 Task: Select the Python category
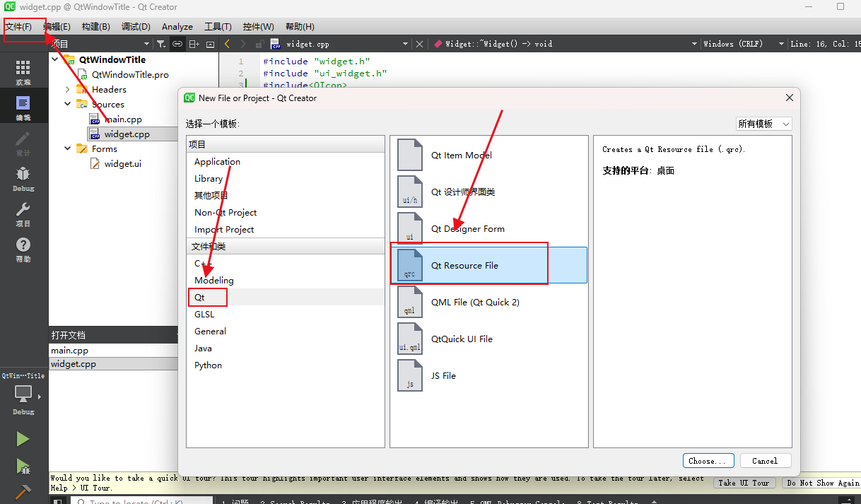coord(286,365)
